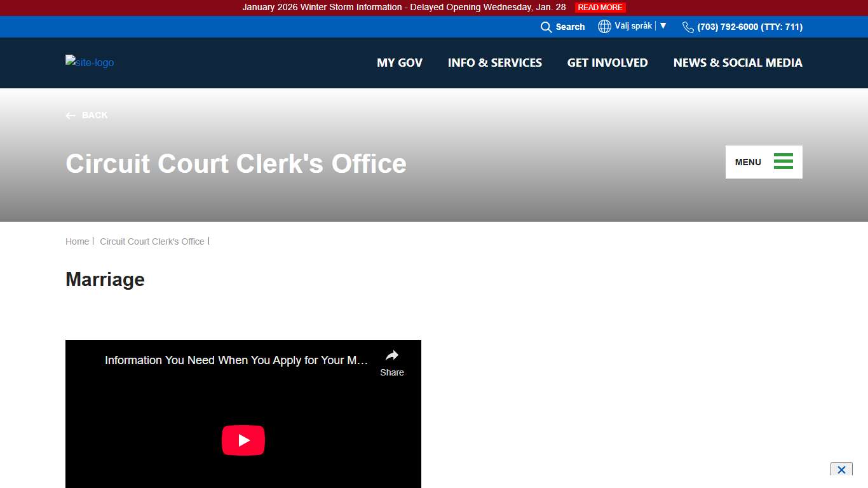Click the magnifying glass search icon
868x488 pixels.
[546, 27]
